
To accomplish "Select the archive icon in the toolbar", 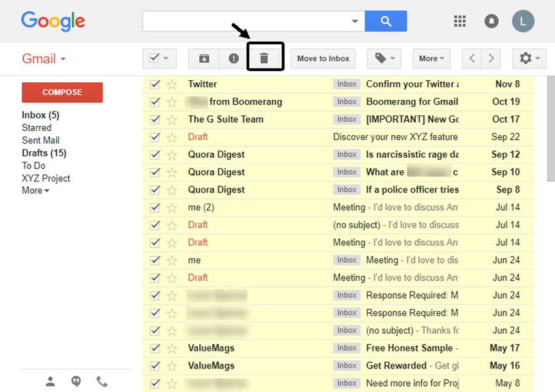I will click(203, 58).
